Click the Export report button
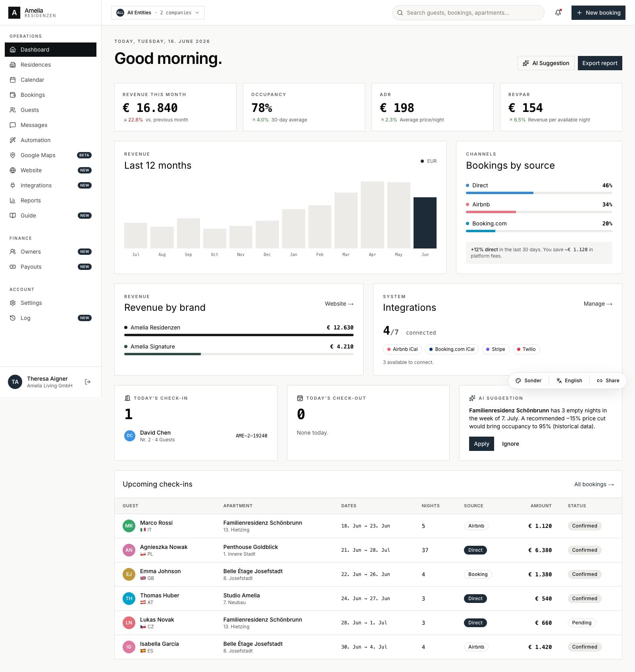The image size is (635, 672). tap(600, 63)
